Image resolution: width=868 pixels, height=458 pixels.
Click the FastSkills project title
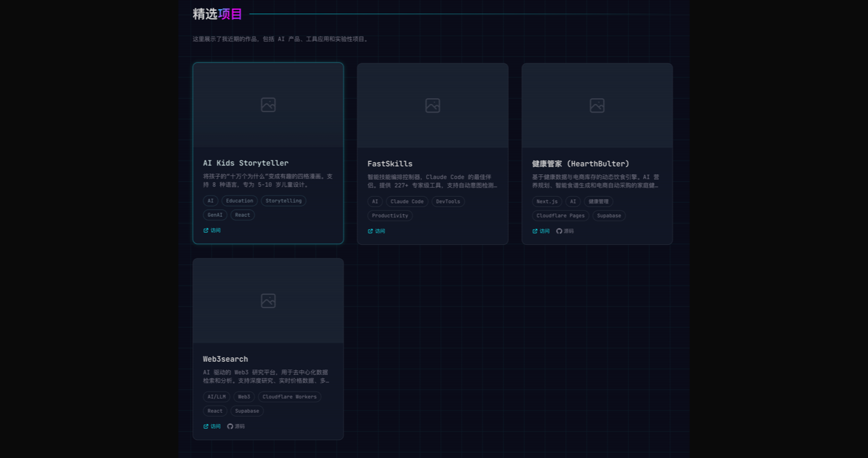coord(390,164)
